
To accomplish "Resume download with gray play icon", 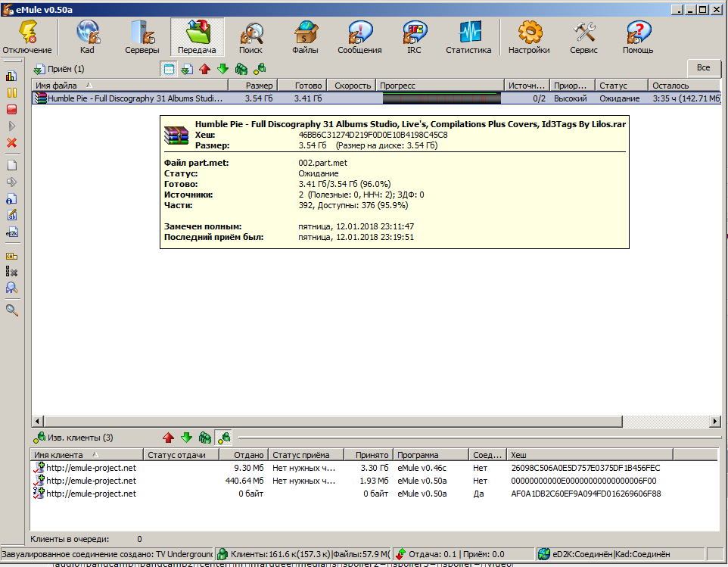I will (x=11, y=126).
